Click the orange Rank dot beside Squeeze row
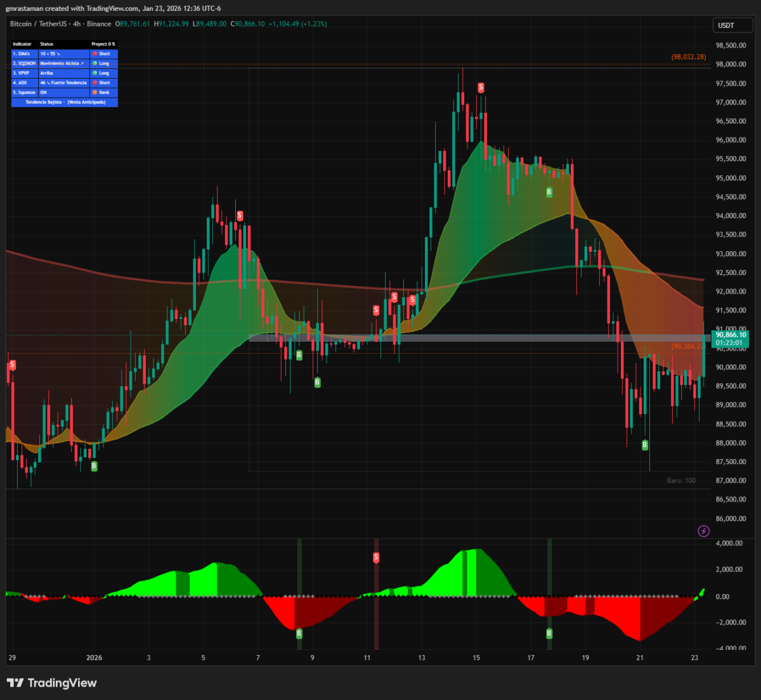The height and width of the screenshot is (700, 761). tap(95, 92)
